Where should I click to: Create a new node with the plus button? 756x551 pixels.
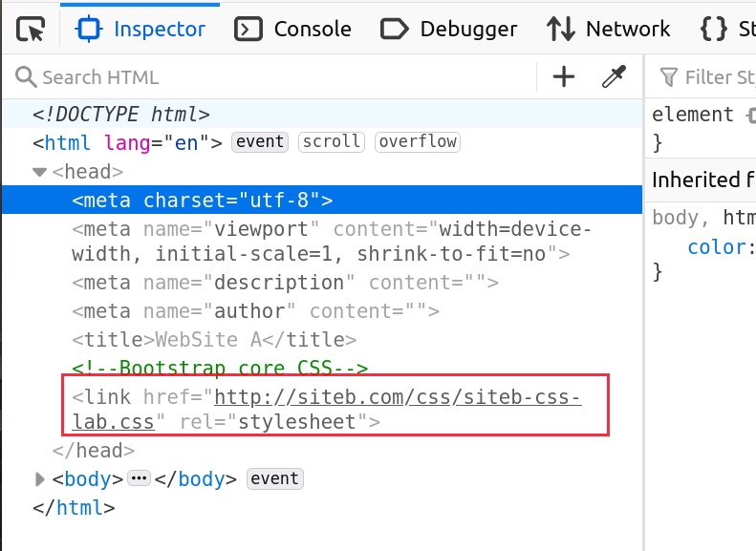pyautogui.click(x=564, y=77)
